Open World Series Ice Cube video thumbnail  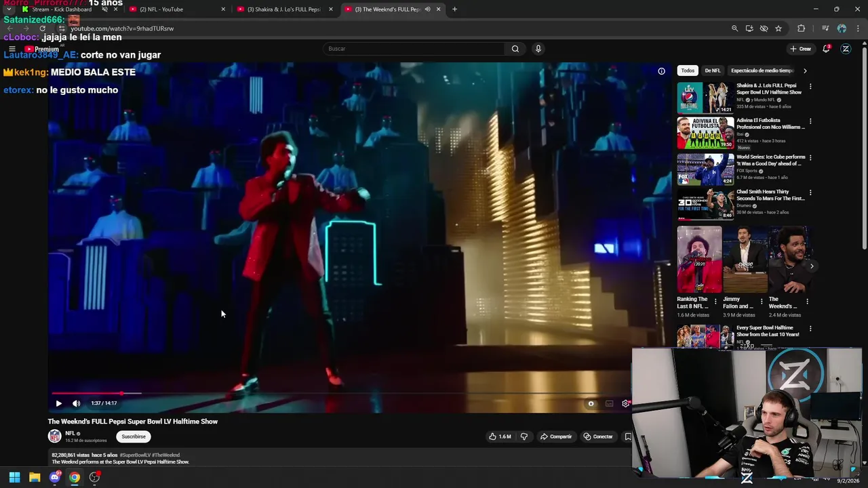(x=705, y=169)
